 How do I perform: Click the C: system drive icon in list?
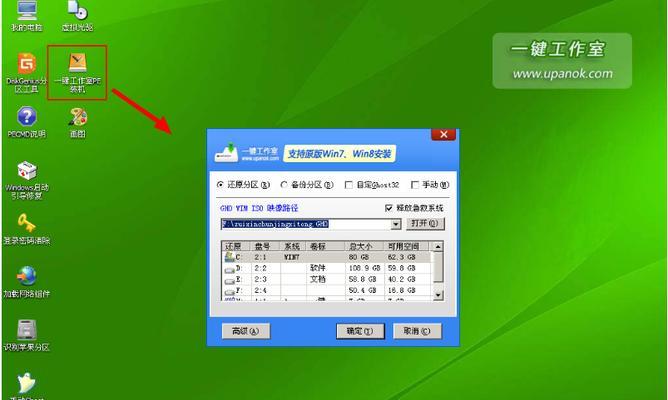pos(230,256)
